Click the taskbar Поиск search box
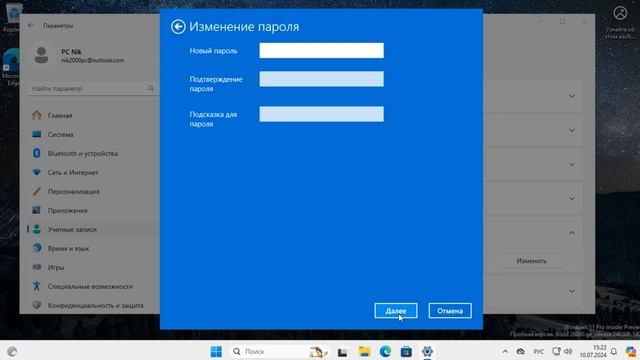Image resolution: width=640 pixels, height=360 pixels. [280, 351]
